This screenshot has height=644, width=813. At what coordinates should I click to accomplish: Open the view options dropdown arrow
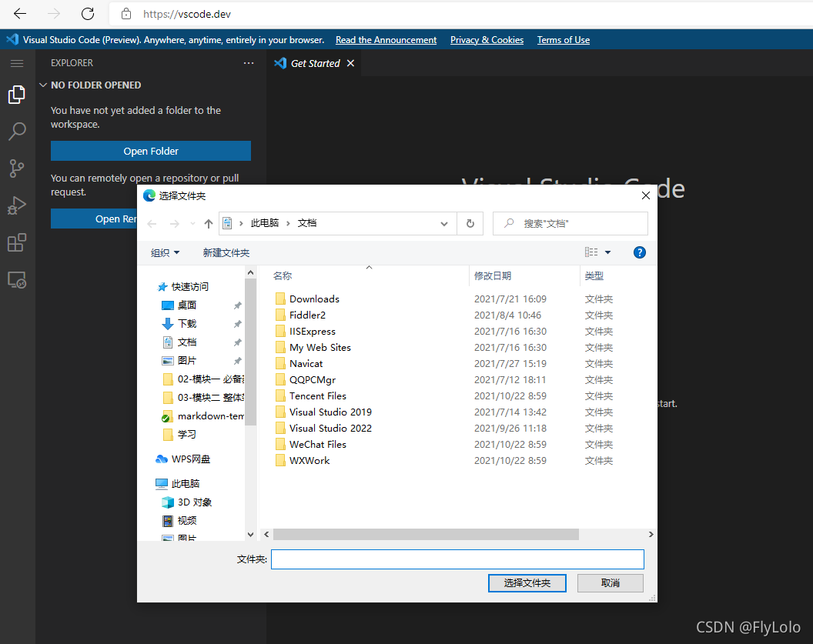point(607,252)
